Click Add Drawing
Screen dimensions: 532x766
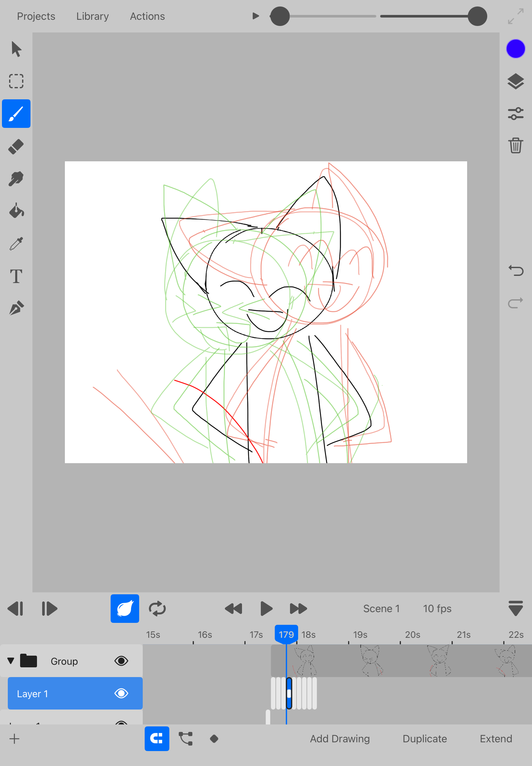coord(340,739)
